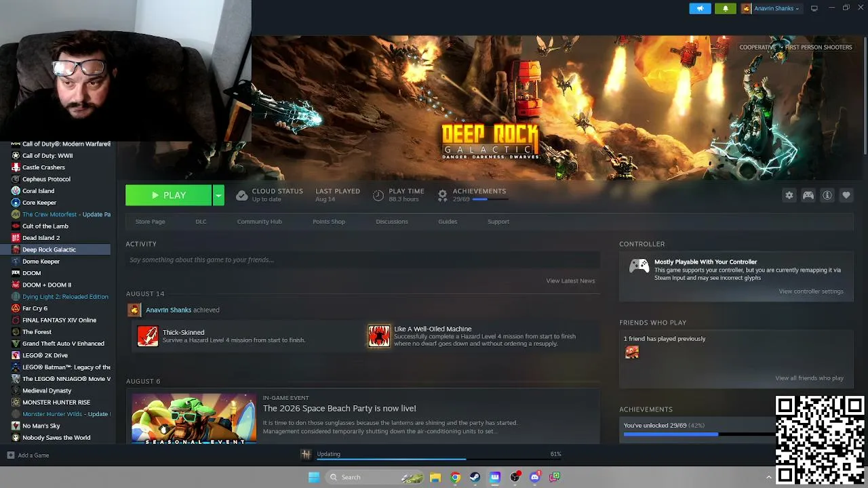The image size is (868, 488).
Task: Select Castle Crashers in the library list
Action: (x=43, y=167)
